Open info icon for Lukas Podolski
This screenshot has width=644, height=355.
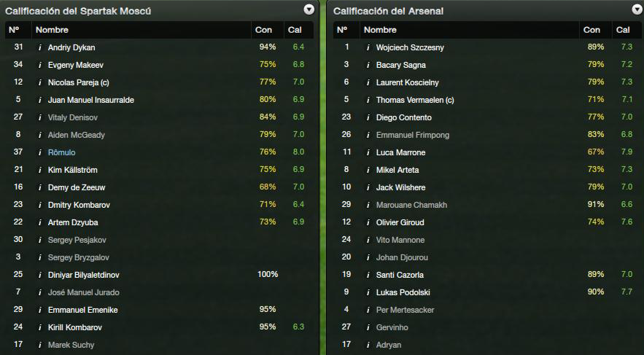pyautogui.click(x=368, y=292)
